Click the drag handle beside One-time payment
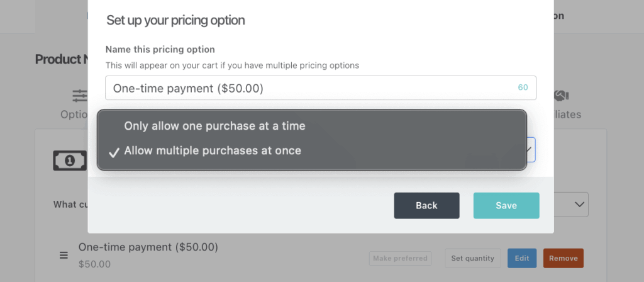This screenshot has height=282, width=644. (64, 255)
